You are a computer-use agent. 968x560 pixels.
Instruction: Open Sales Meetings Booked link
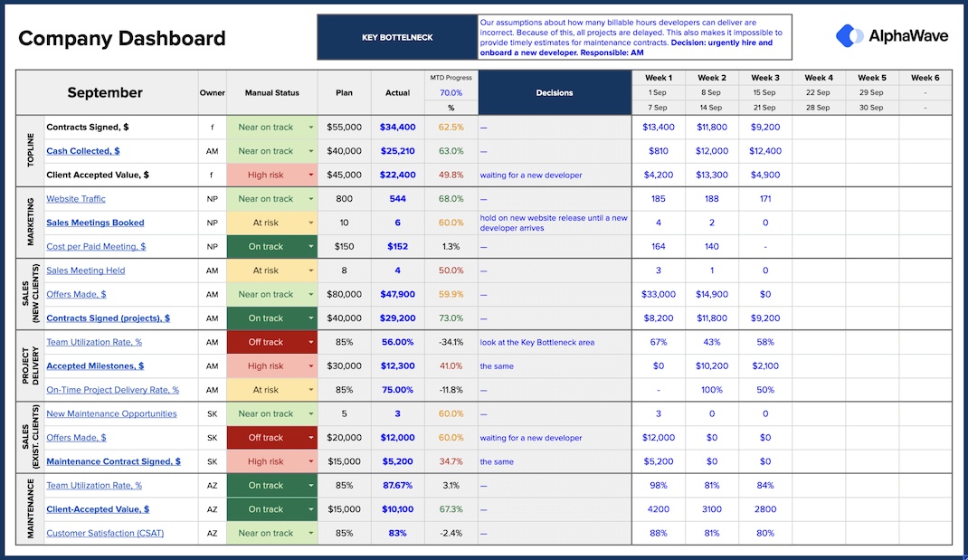95,223
